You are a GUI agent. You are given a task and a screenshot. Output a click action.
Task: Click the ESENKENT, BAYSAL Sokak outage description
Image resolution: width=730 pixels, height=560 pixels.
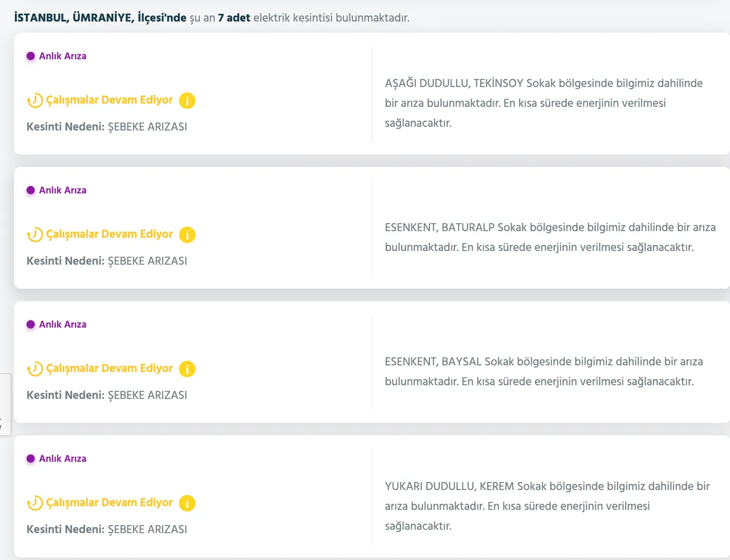click(544, 371)
